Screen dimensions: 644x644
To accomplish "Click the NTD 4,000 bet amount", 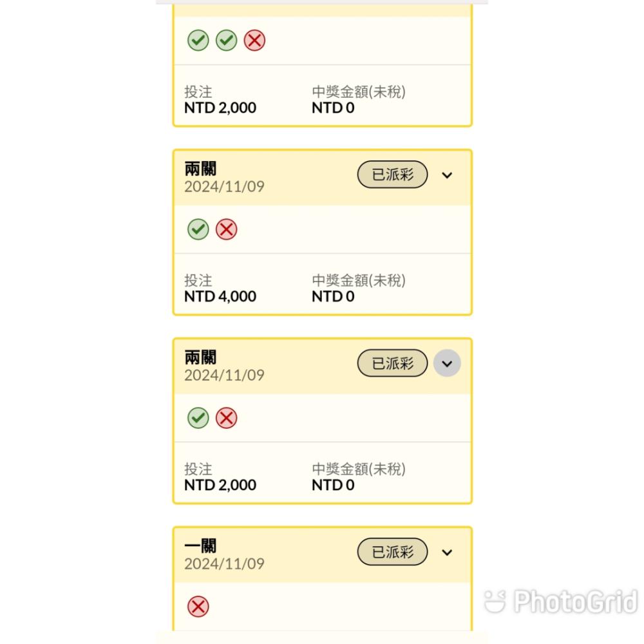I will [220, 296].
